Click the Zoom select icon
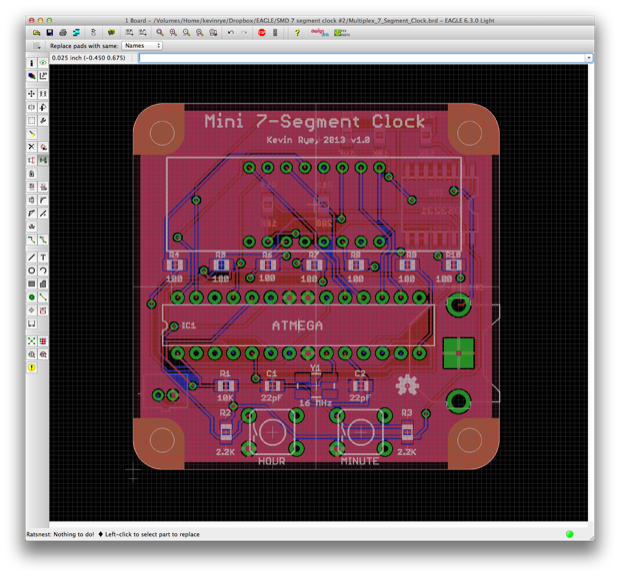Viewport: 620px width, 576px height. point(213,32)
